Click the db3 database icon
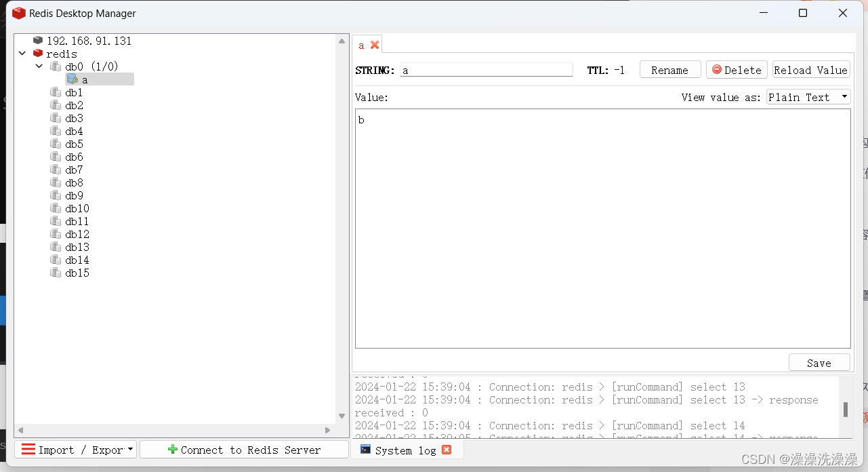 click(x=56, y=118)
